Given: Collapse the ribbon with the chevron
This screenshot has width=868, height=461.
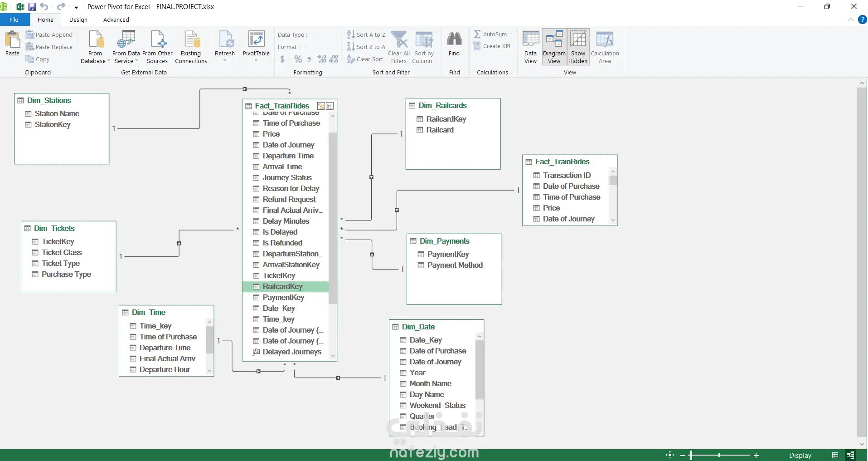Looking at the screenshot, I should (x=850, y=20).
